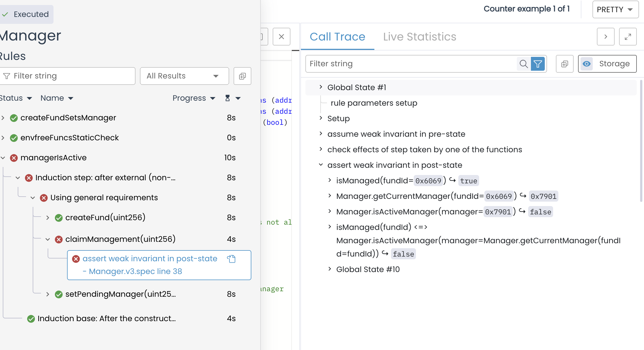Open the PRETTY format dropdown
Viewport: 644px width, 350px height.
615,9
